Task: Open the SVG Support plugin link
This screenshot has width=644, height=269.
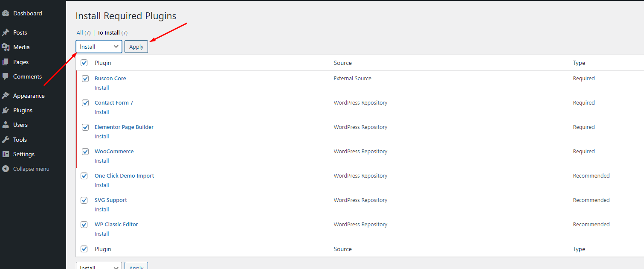Action: 111,200
